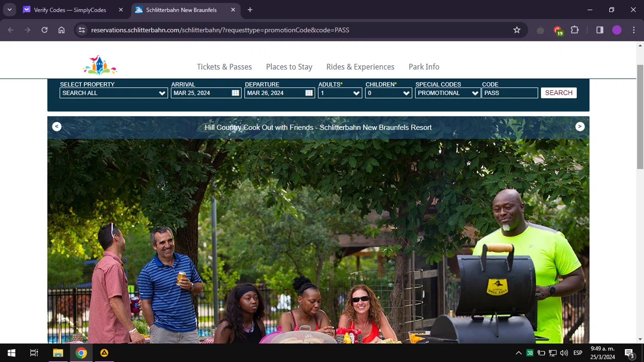Screen dimensions: 644x362
Task: Click the browser home icon
Action: pyautogui.click(x=61, y=30)
